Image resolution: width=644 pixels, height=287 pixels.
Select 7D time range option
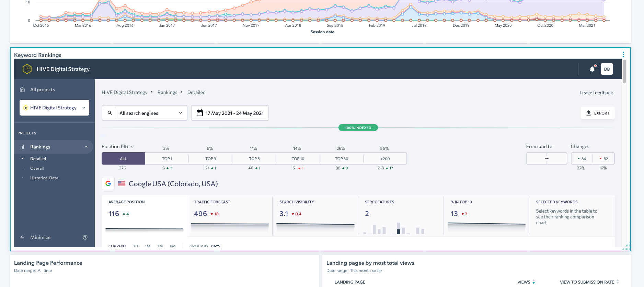[x=136, y=246]
